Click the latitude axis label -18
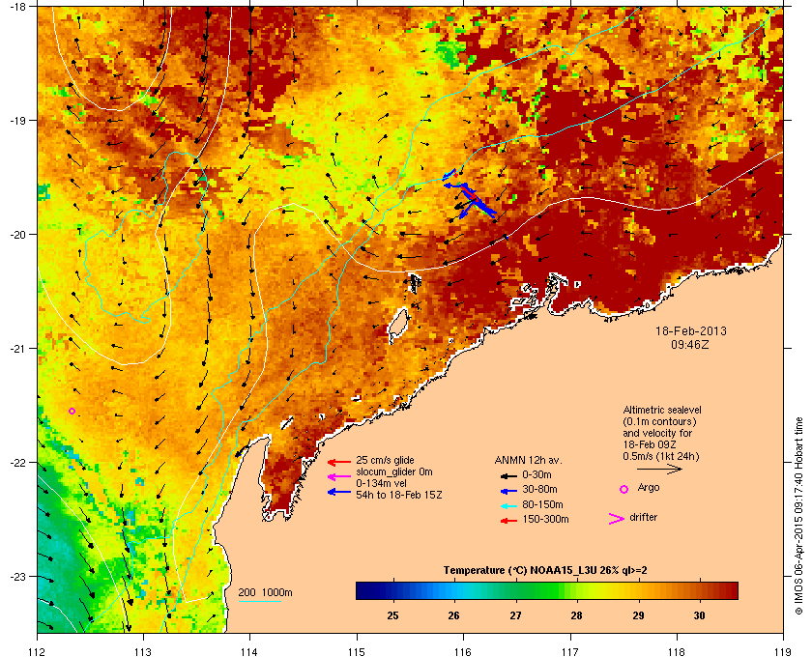Screen dimensions: 812x657 tap(18, 6)
